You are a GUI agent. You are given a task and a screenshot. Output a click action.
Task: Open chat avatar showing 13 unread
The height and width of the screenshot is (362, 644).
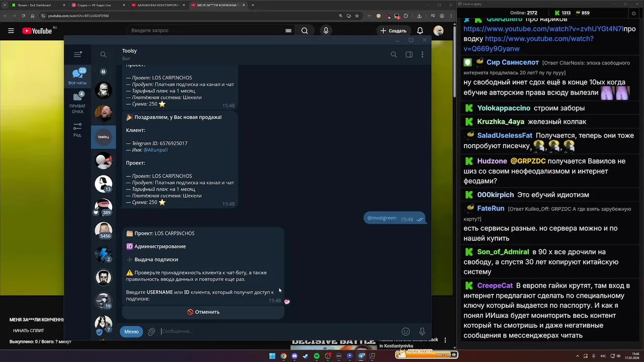(x=104, y=184)
